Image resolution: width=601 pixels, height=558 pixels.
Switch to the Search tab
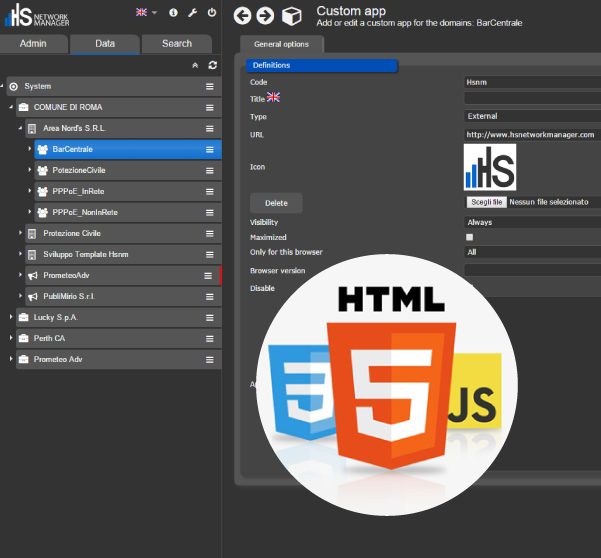tap(177, 44)
